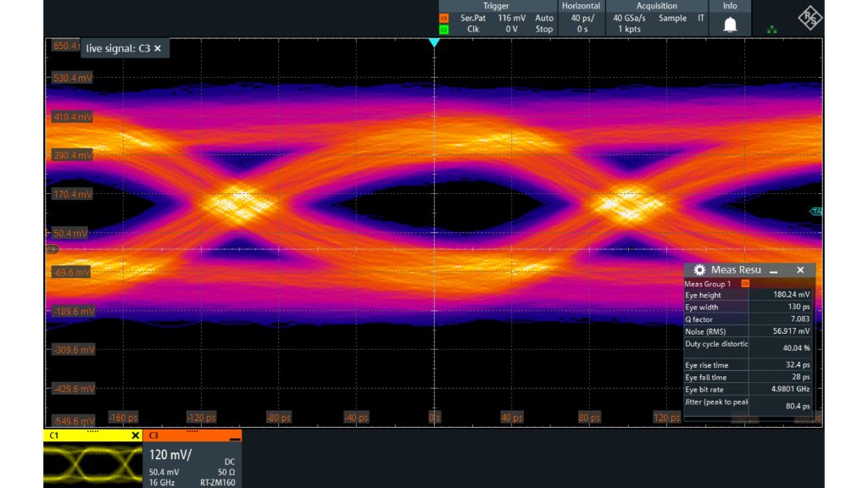Screen dimensions: 868x488
Task: Click the 1 kpts record length value
Action: [630, 30]
